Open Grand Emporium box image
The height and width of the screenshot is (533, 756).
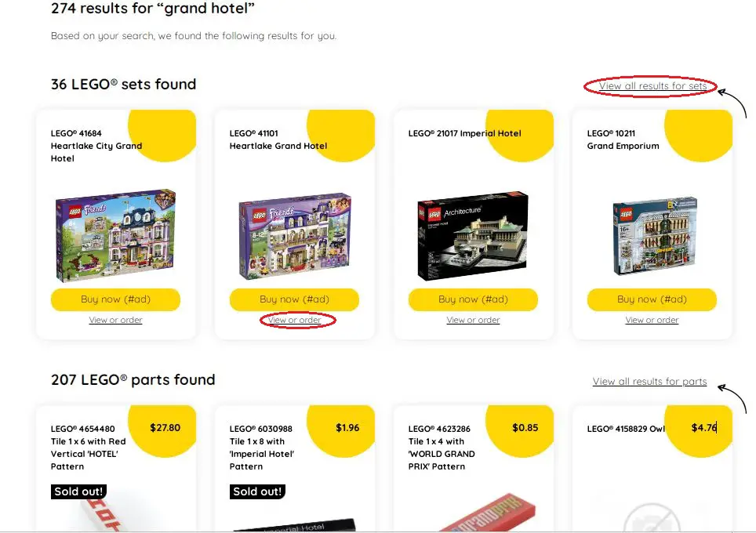coord(654,236)
